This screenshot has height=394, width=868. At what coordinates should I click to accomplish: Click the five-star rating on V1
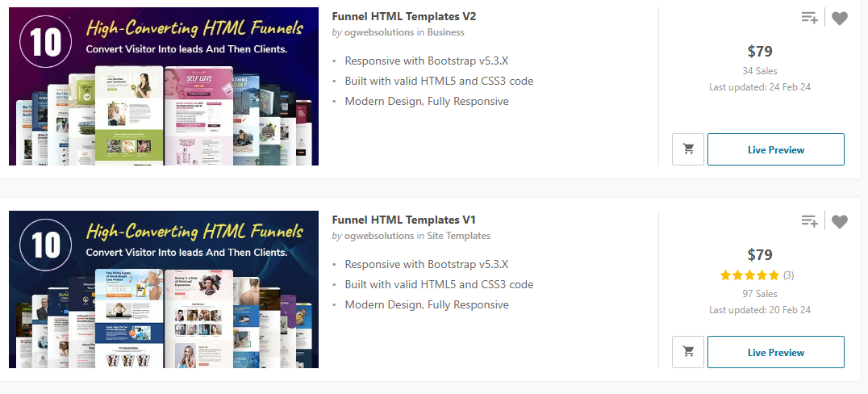click(749, 275)
